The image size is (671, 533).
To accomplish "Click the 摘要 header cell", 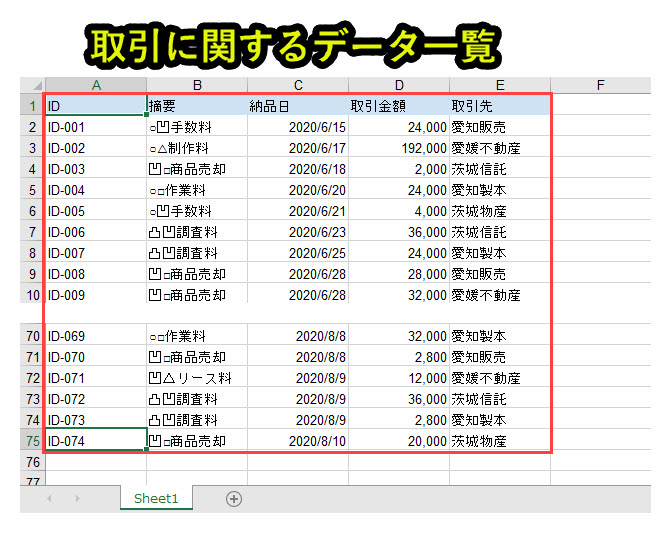I will (x=197, y=106).
